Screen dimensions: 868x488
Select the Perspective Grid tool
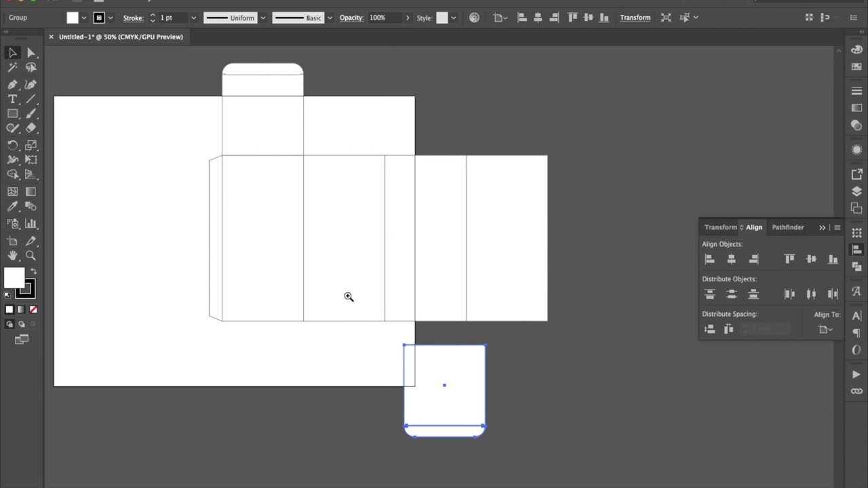coord(31,174)
